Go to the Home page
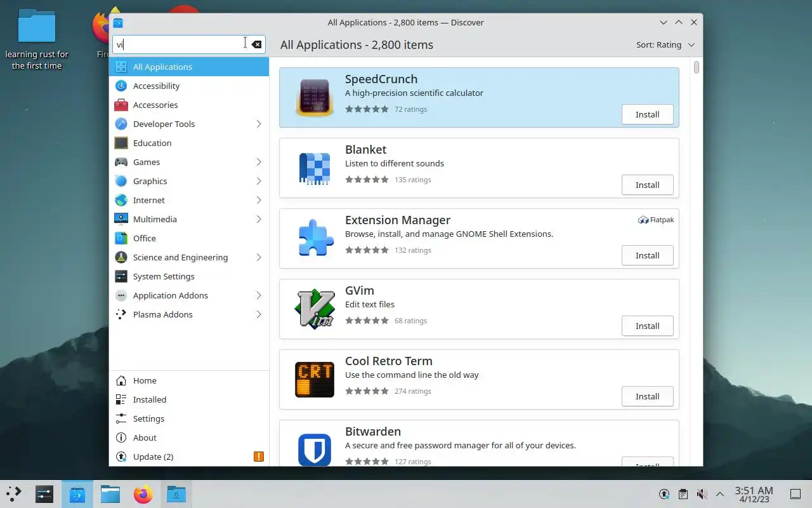Screen dimensions: 812x508 click(x=189, y=380)
